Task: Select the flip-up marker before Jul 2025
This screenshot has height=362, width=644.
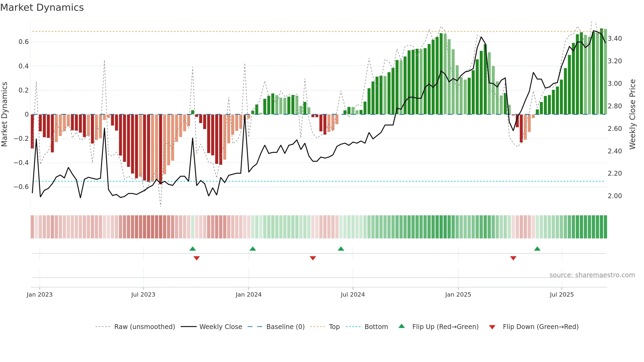Action: [x=537, y=249]
